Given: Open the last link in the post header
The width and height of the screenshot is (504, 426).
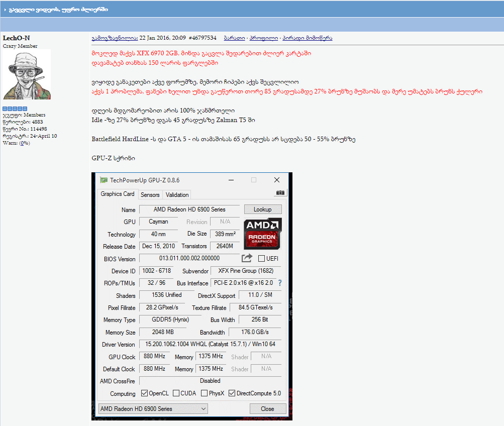Looking at the screenshot, I should click(x=308, y=38).
